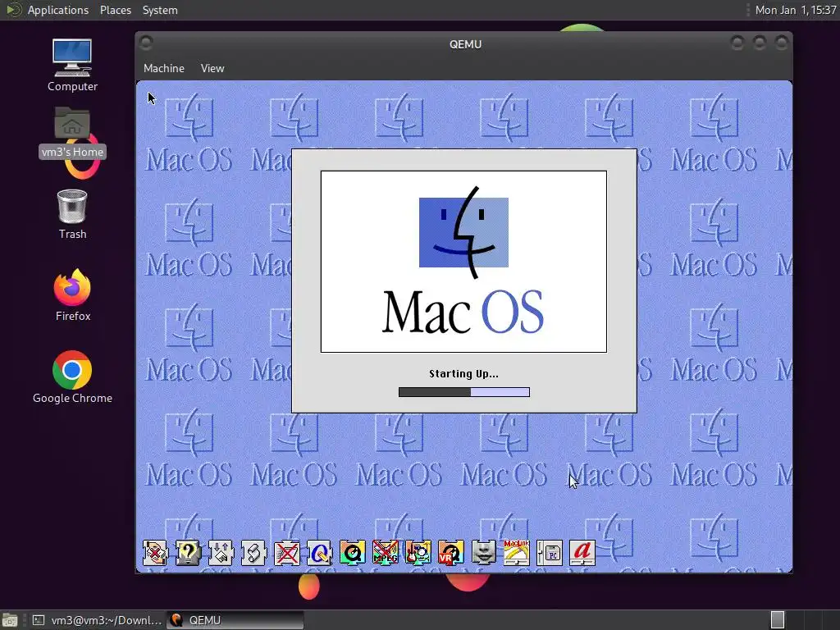Click the QEMU taskbar button
Image resolution: width=840 pixels, height=630 pixels.
[x=235, y=620]
